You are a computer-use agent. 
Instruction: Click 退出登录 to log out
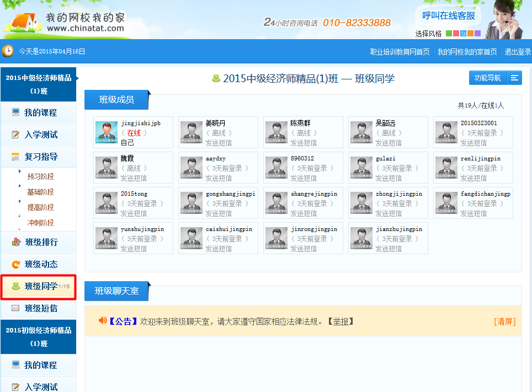tap(518, 52)
